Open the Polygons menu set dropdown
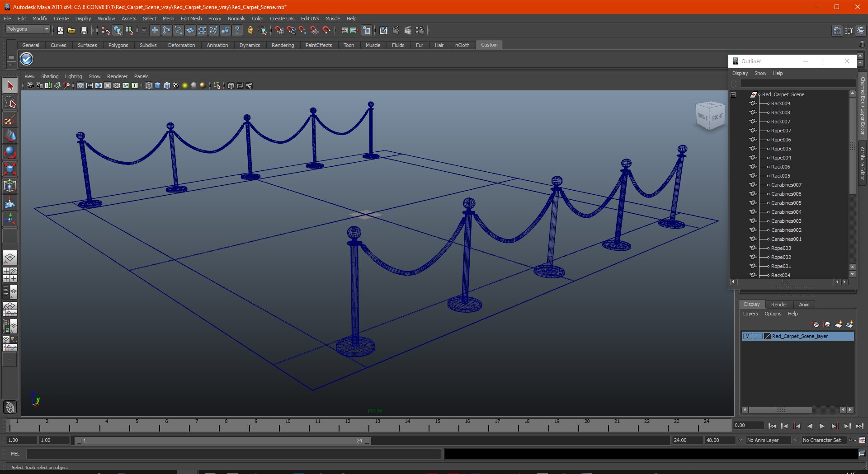 pyautogui.click(x=28, y=29)
